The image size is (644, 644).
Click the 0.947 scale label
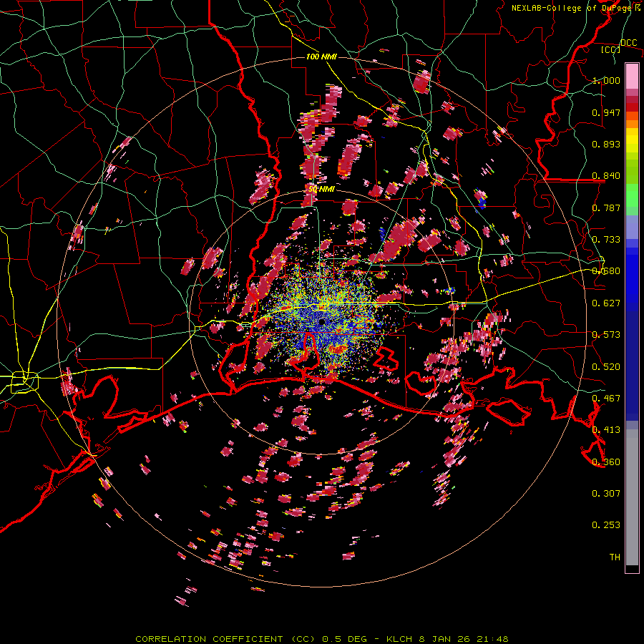[606, 112]
